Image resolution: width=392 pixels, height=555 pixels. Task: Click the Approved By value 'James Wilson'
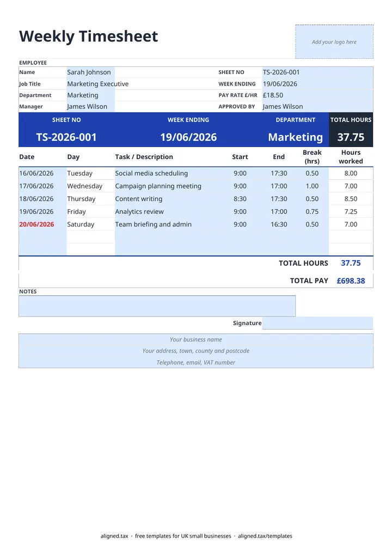pos(283,107)
